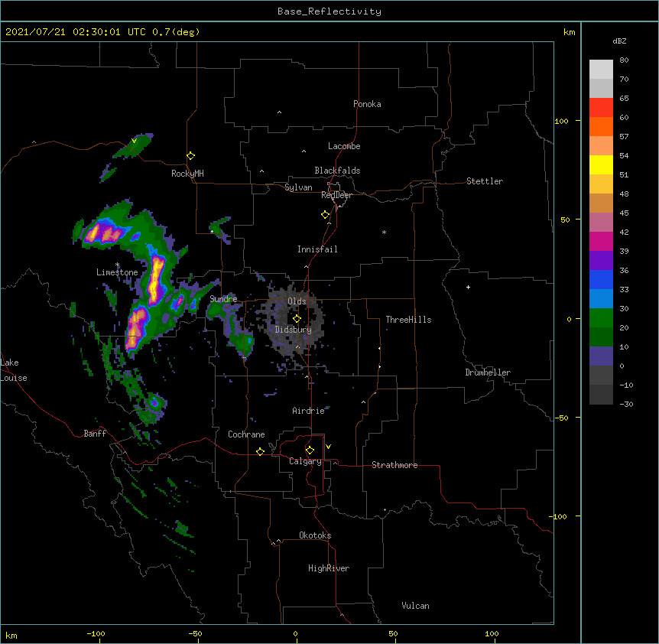Viewport: 659px width, 644px height.
Task: Select the RedDeer city label
Action: pos(336,195)
